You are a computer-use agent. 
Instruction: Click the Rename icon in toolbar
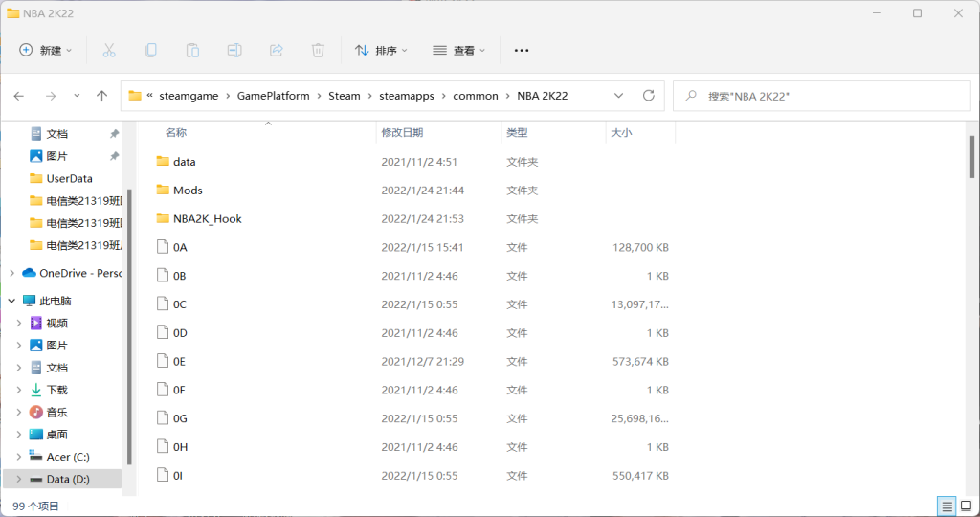pyautogui.click(x=234, y=50)
